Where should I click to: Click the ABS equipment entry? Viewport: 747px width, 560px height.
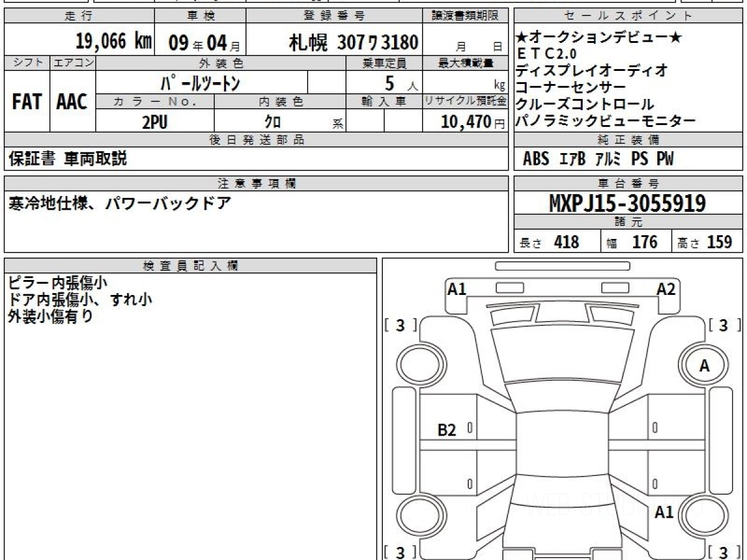[x=535, y=159]
